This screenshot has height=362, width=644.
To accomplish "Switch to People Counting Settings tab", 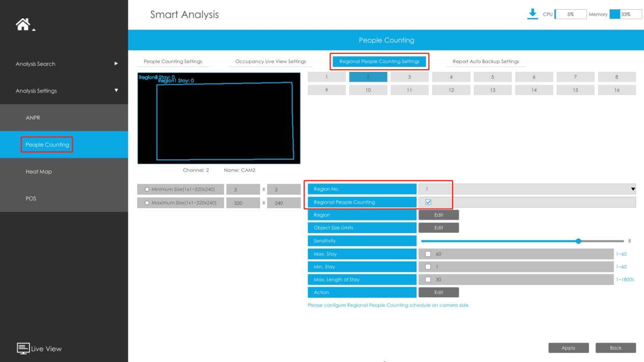I will point(173,62).
